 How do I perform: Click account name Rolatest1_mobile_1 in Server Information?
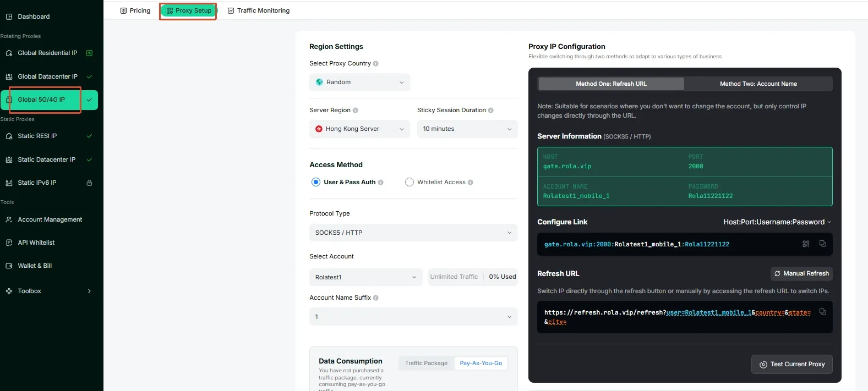pos(576,196)
